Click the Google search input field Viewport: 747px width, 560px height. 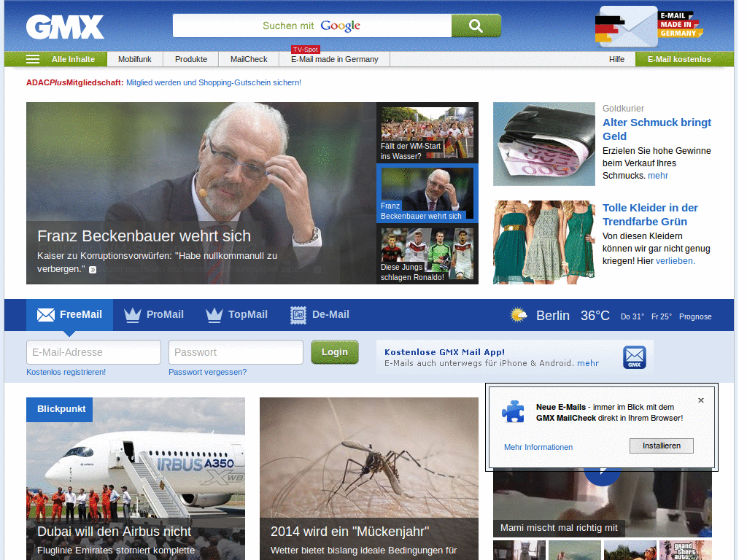click(x=312, y=26)
